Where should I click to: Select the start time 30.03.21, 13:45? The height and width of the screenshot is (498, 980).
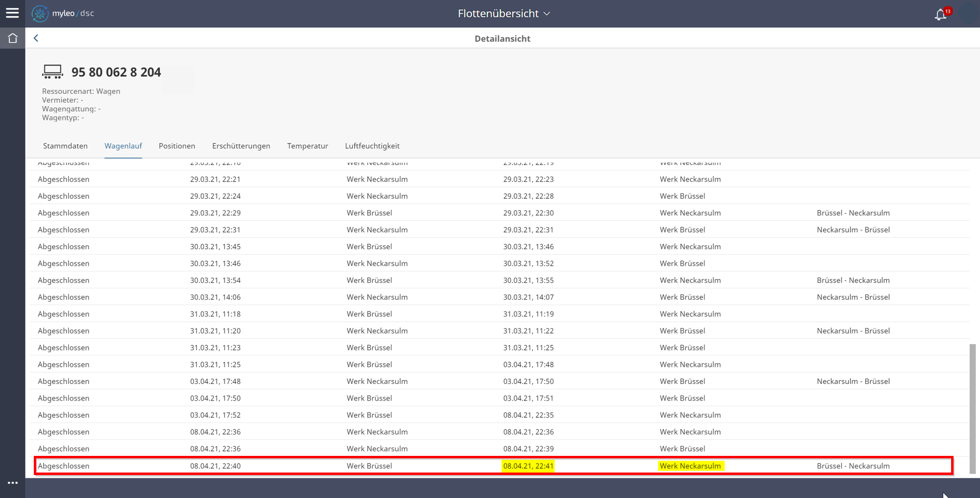click(x=215, y=247)
